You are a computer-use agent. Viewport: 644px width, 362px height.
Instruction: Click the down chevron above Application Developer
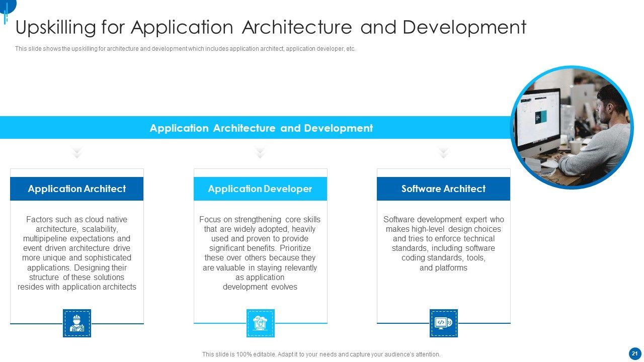click(x=260, y=153)
